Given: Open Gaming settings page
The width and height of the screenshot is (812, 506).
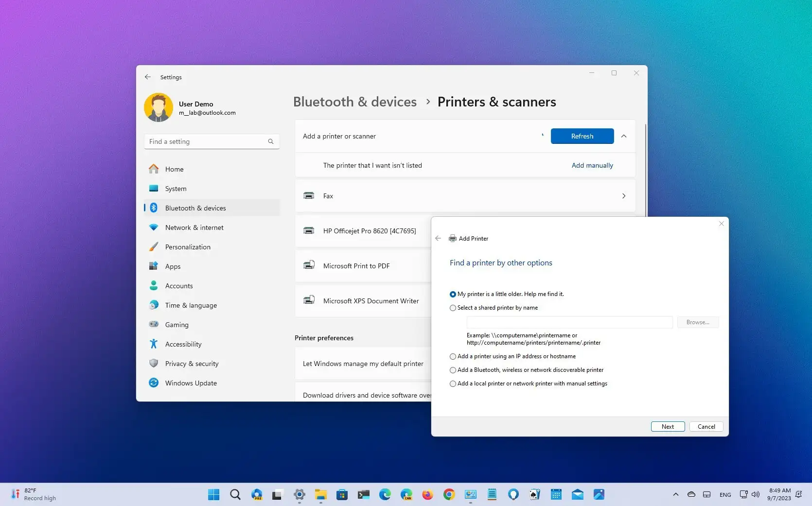Looking at the screenshot, I should point(212,325).
